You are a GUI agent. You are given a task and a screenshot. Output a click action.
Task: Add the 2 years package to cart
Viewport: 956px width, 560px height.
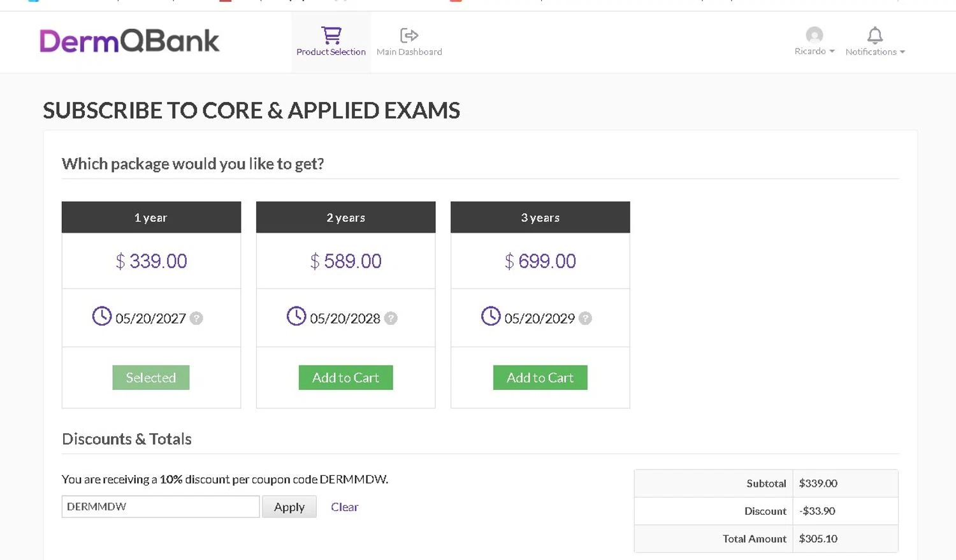(345, 378)
